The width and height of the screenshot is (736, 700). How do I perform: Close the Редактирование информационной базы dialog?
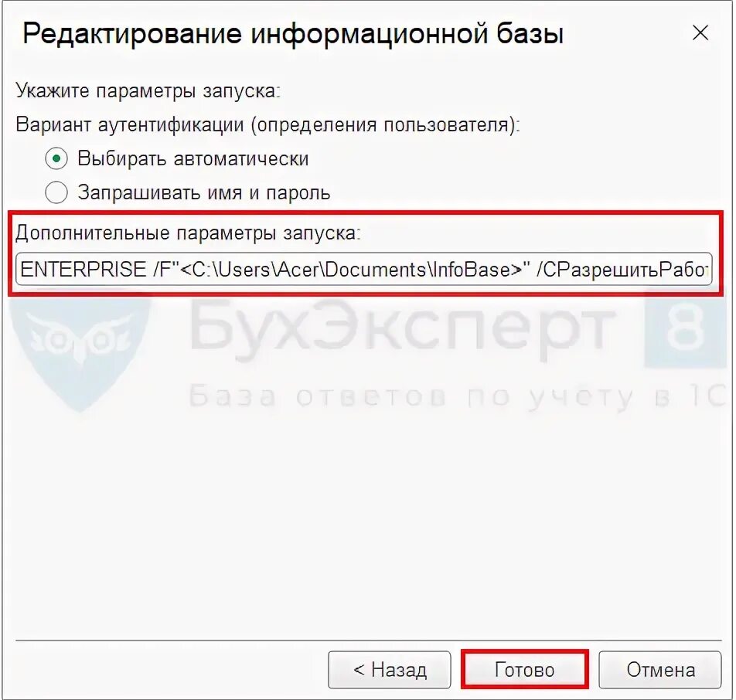[700, 33]
